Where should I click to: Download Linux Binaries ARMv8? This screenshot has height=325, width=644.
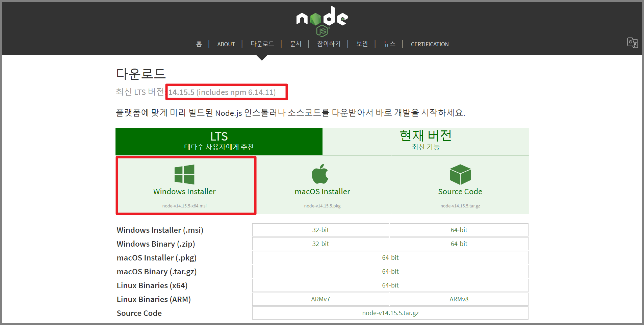(459, 299)
